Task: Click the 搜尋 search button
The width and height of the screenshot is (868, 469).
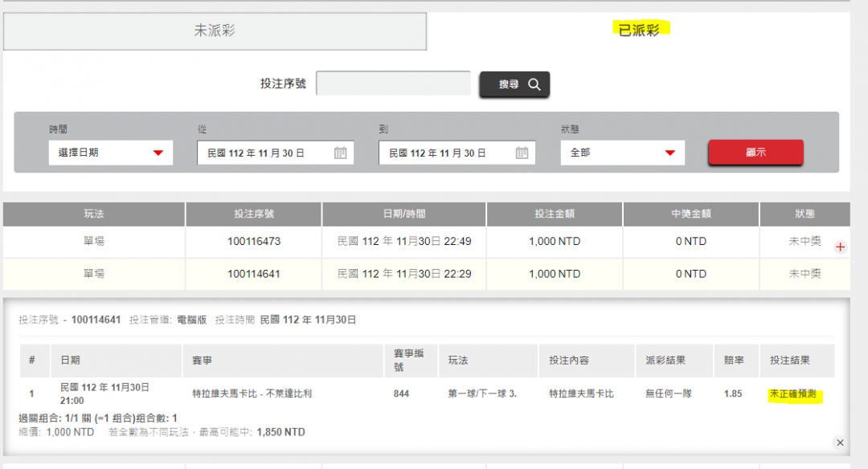Action: point(514,84)
